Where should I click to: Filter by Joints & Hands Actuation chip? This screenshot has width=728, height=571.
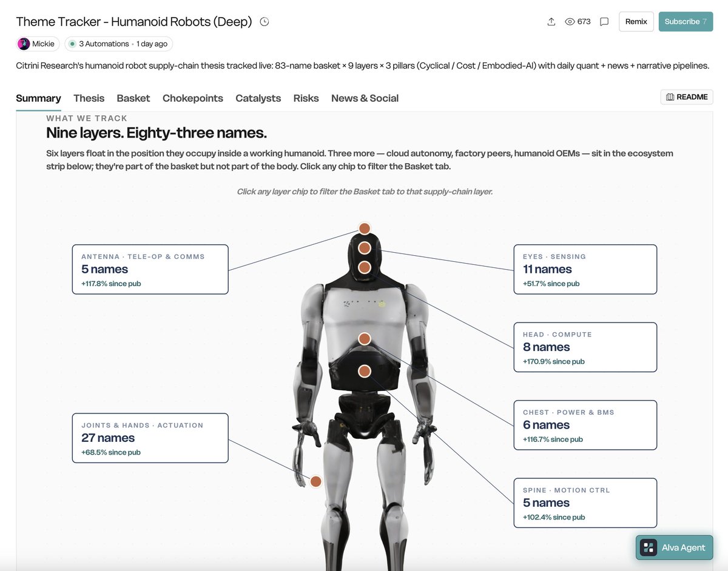pos(150,438)
